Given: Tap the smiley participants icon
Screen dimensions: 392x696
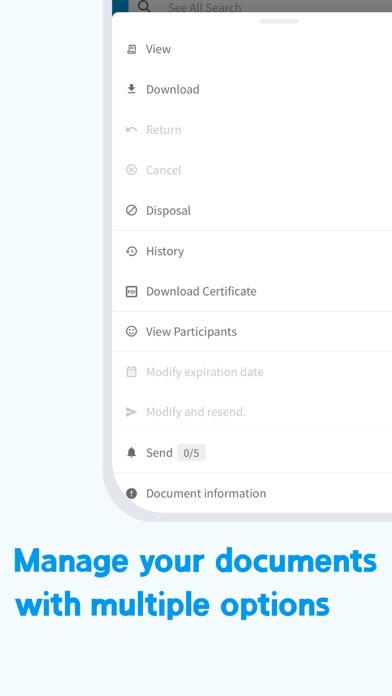Looking at the screenshot, I should (131, 332).
